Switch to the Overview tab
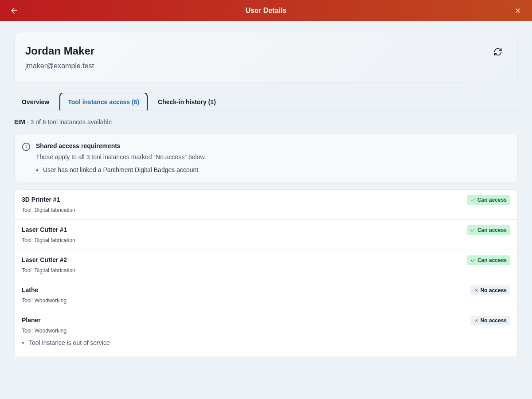This screenshot has width=532, height=399. coord(35,102)
